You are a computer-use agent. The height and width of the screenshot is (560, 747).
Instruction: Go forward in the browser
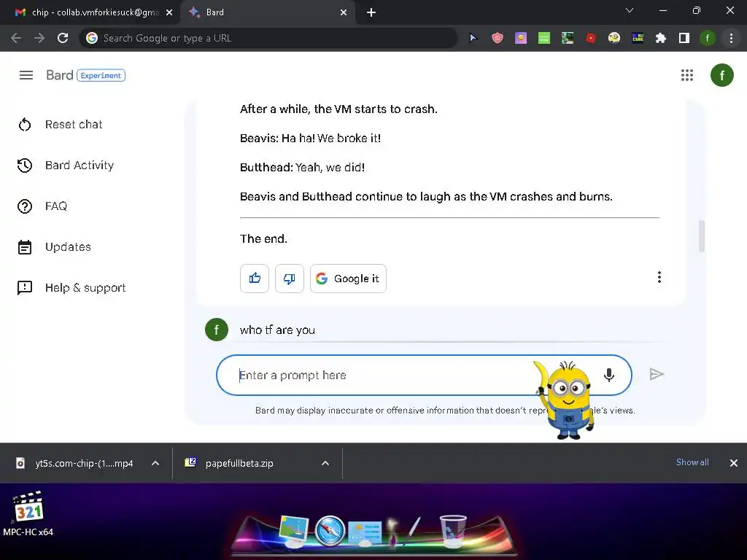click(39, 38)
